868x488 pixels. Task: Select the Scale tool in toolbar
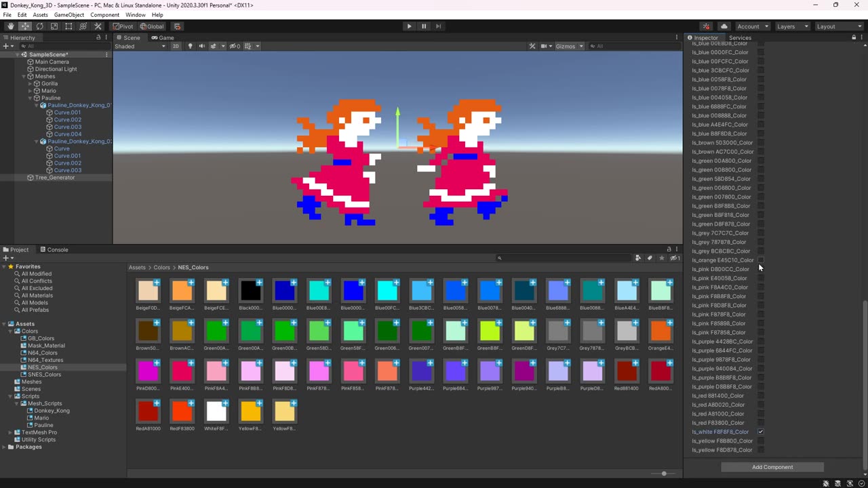[54, 26]
